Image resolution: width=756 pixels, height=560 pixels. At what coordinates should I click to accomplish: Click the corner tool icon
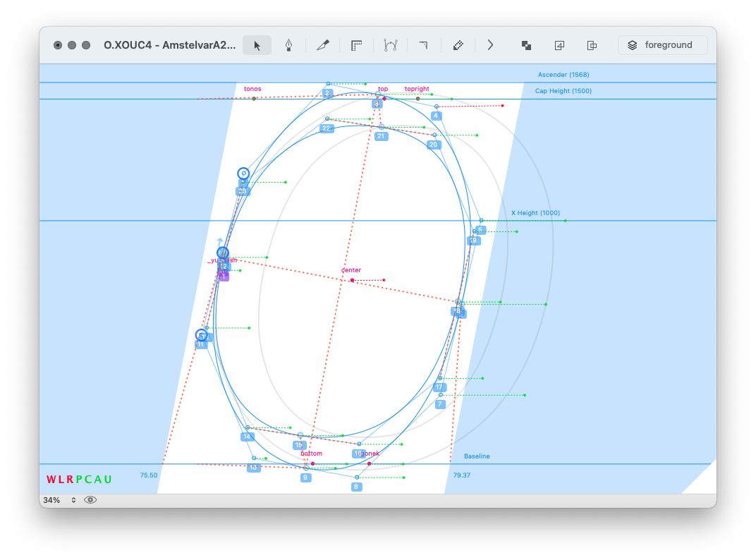point(423,45)
